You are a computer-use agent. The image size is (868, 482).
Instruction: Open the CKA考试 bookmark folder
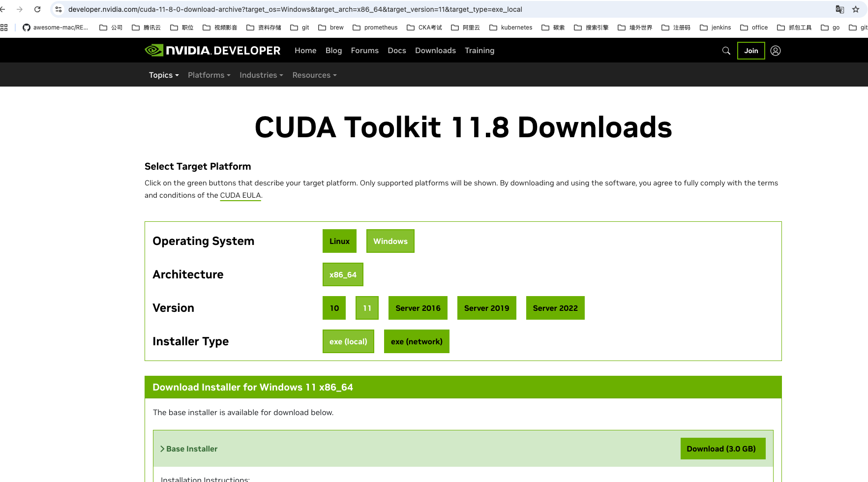pos(424,28)
